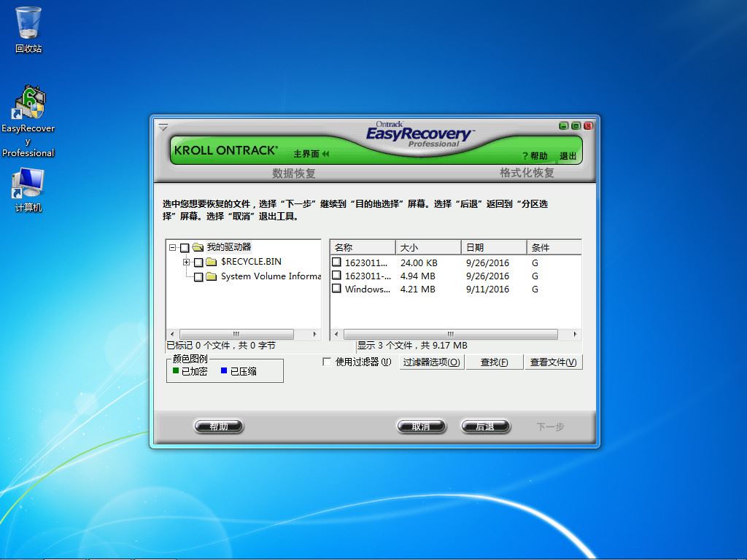Click the file list horizontal scrollbar thumb

451,334
